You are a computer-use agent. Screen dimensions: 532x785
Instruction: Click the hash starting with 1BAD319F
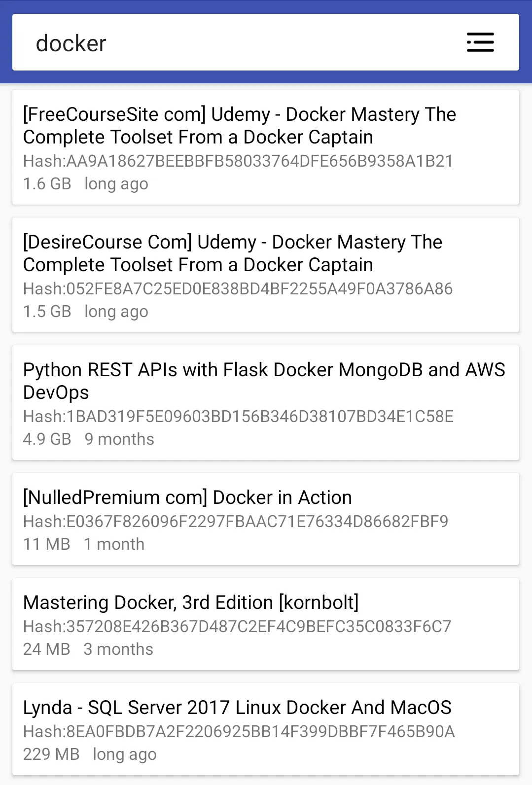pyautogui.click(x=238, y=417)
